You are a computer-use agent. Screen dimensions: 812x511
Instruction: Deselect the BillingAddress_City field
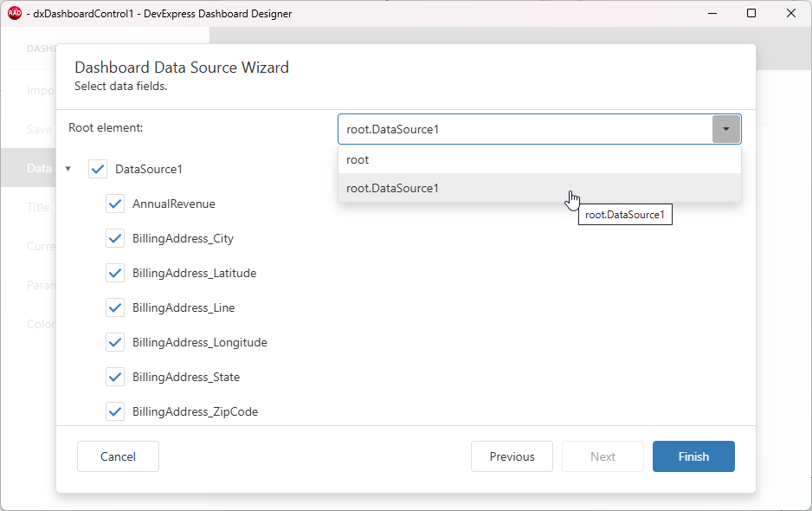pos(115,238)
